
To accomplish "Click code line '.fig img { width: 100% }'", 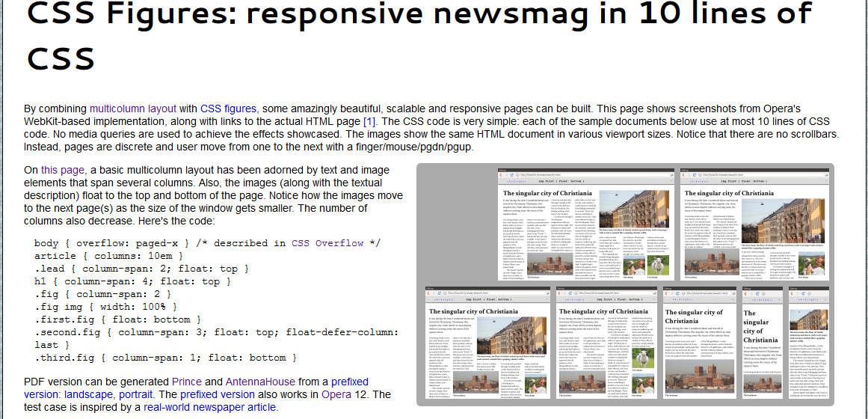I will (x=105, y=307).
